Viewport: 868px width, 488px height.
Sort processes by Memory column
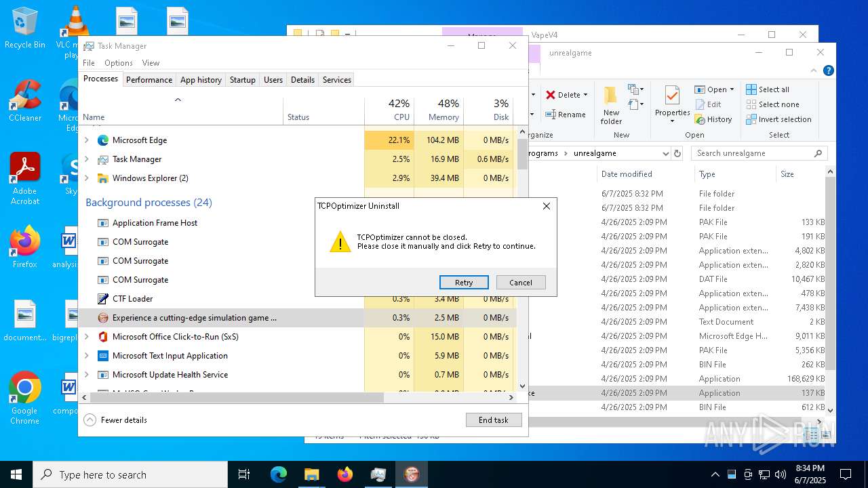(439, 111)
